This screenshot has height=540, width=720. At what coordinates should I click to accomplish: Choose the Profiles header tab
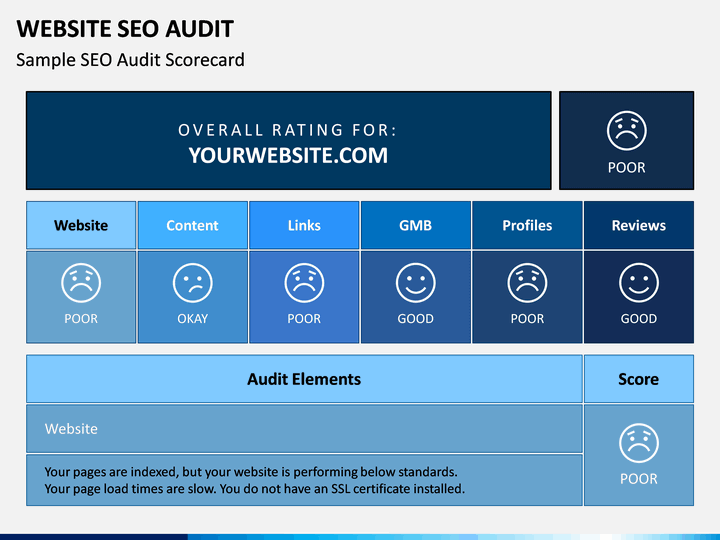click(x=527, y=225)
